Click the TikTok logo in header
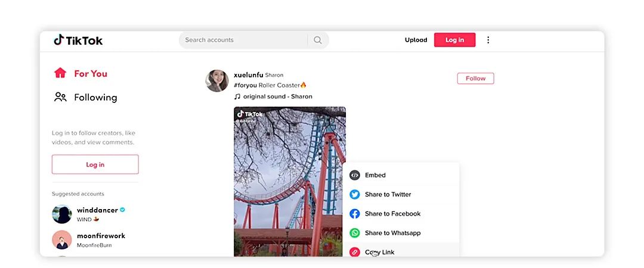 [x=78, y=40]
